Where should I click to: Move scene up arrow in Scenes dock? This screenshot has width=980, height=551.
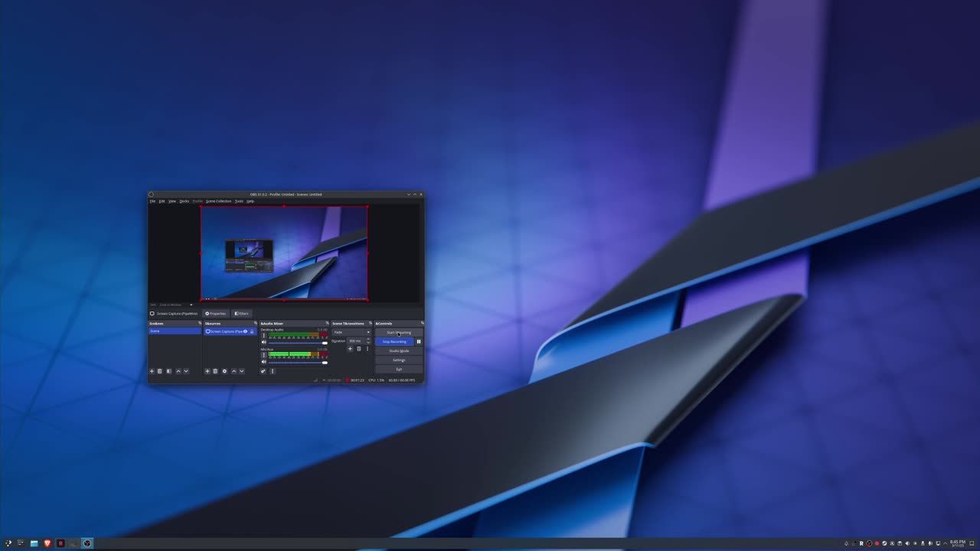(178, 371)
